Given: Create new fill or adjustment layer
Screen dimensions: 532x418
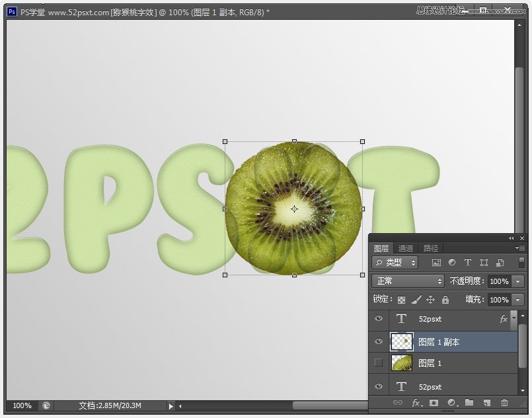Looking at the screenshot, I should [x=452, y=402].
